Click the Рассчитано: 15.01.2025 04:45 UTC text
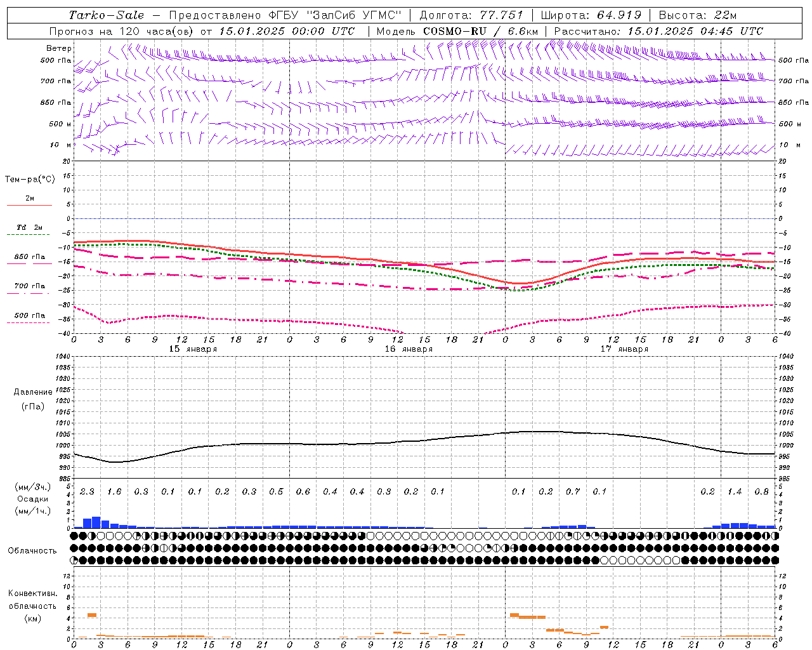This screenshot has width=812, height=650. [x=658, y=31]
